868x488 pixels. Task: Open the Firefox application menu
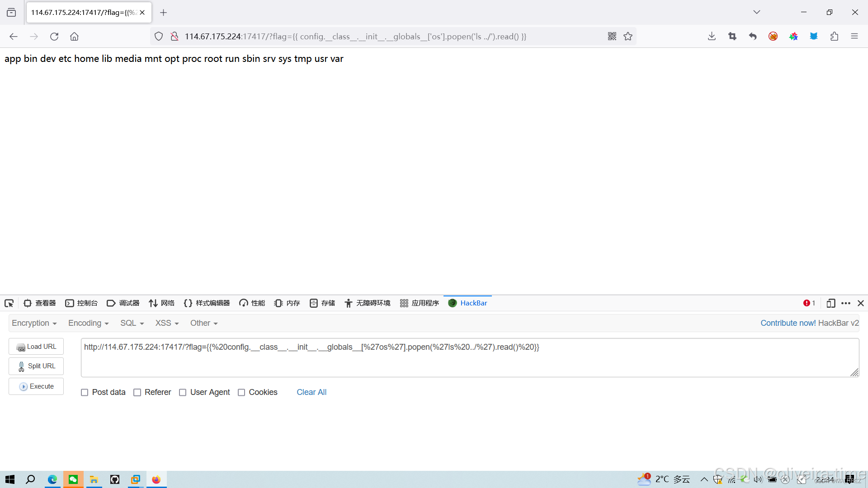[855, 36]
